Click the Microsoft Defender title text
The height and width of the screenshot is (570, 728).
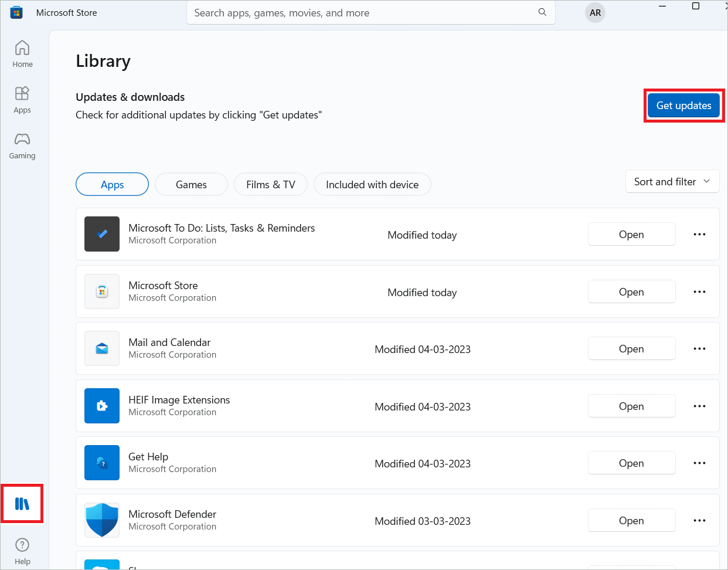tap(172, 514)
